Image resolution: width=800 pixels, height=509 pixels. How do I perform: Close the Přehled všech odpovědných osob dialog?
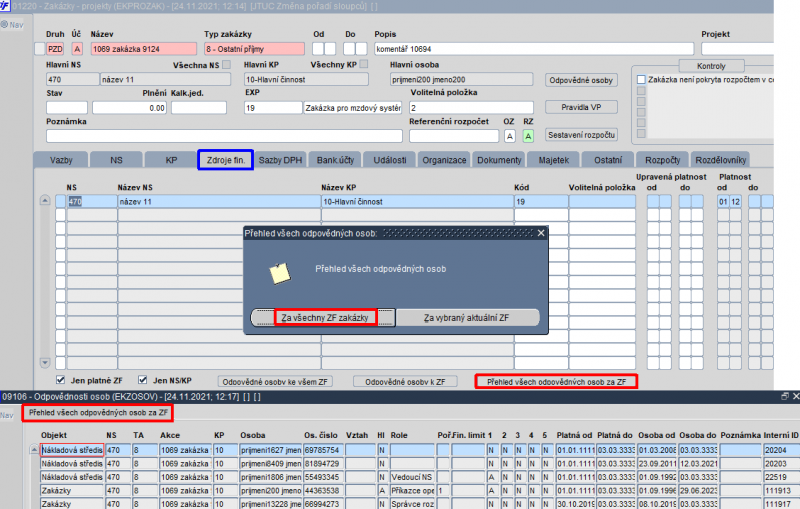pyautogui.click(x=541, y=233)
